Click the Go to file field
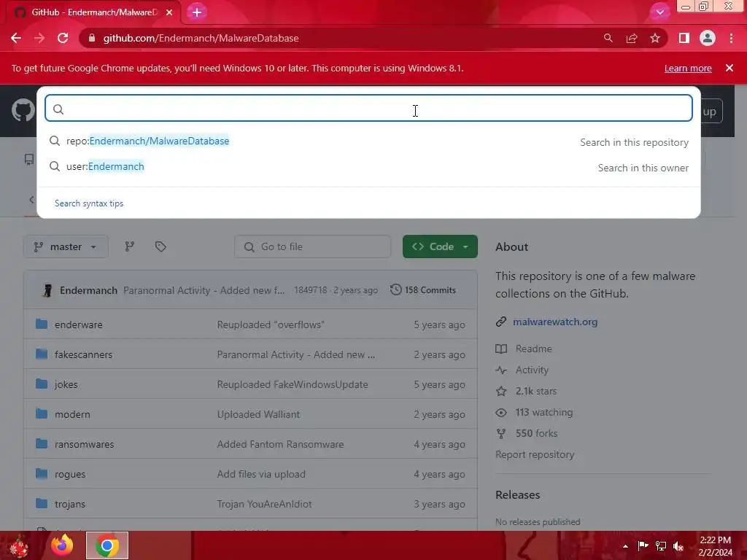This screenshot has height=560, width=747. coord(312,246)
